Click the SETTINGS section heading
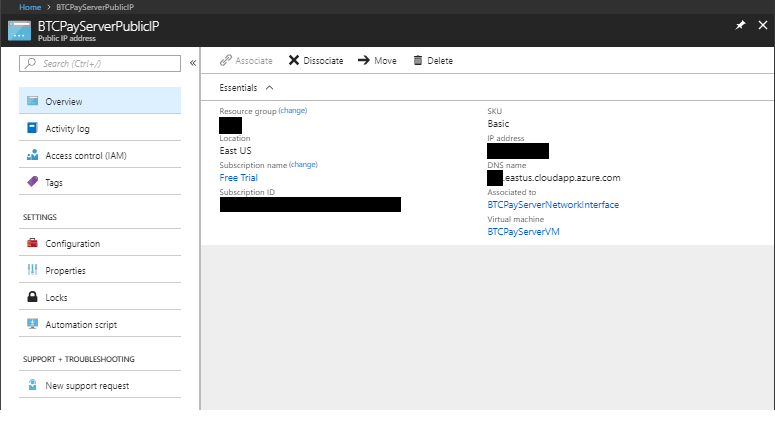 (40, 217)
